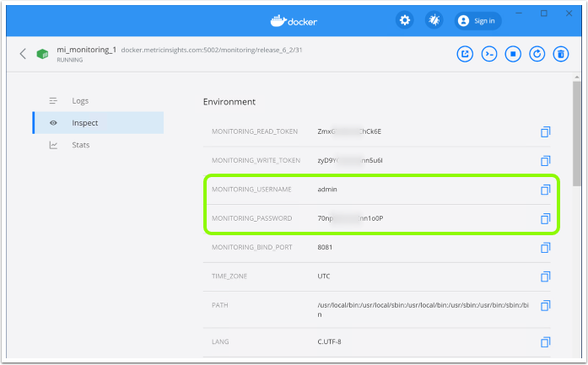588x365 pixels.
Task: Click the MONITORING_BIND_PORT label
Action: pyautogui.click(x=252, y=247)
